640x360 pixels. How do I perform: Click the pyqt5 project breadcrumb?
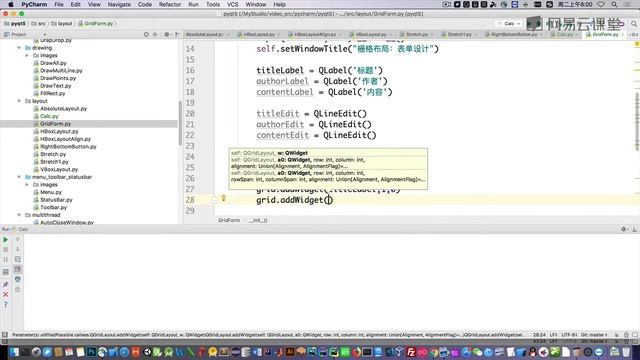pyautogui.click(x=15, y=24)
